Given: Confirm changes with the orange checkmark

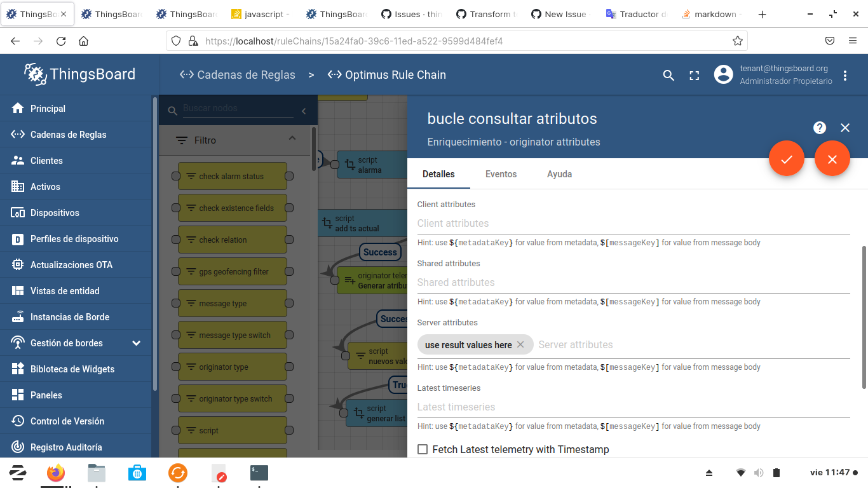Looking at the screenshot, I should click(787, 158).
